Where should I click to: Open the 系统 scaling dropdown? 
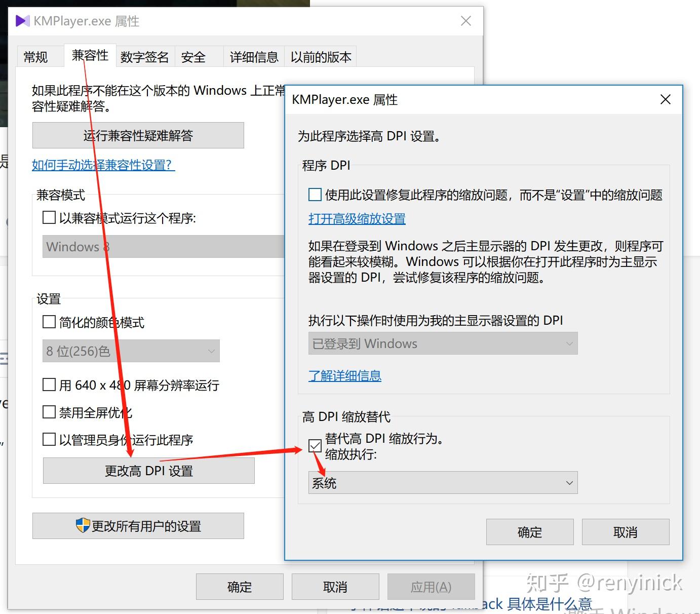[443, 483]
